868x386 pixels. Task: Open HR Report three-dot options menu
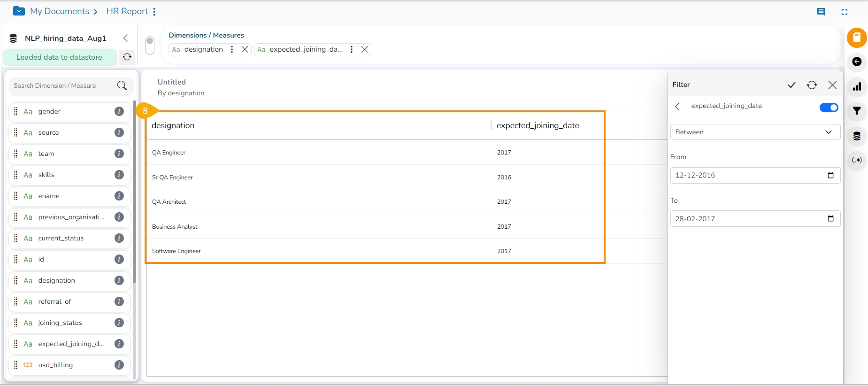(x=154, y=12)
